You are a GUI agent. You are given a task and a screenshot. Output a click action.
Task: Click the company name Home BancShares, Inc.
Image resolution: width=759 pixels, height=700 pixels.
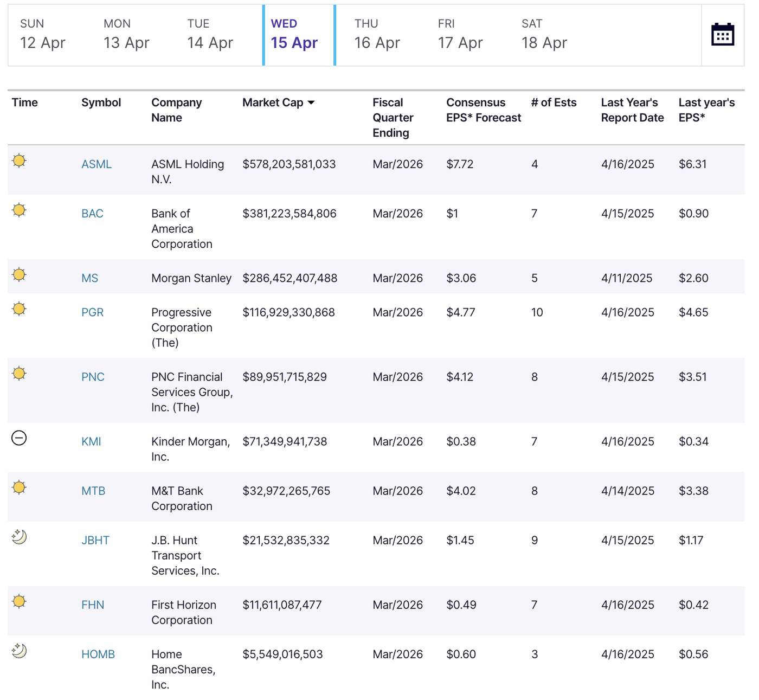coord(183,670)
